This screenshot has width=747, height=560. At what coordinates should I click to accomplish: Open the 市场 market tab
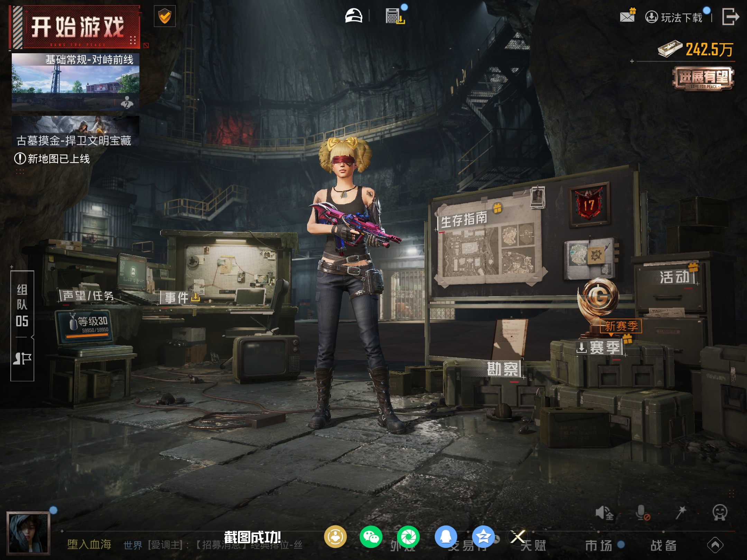coord(599,545)
